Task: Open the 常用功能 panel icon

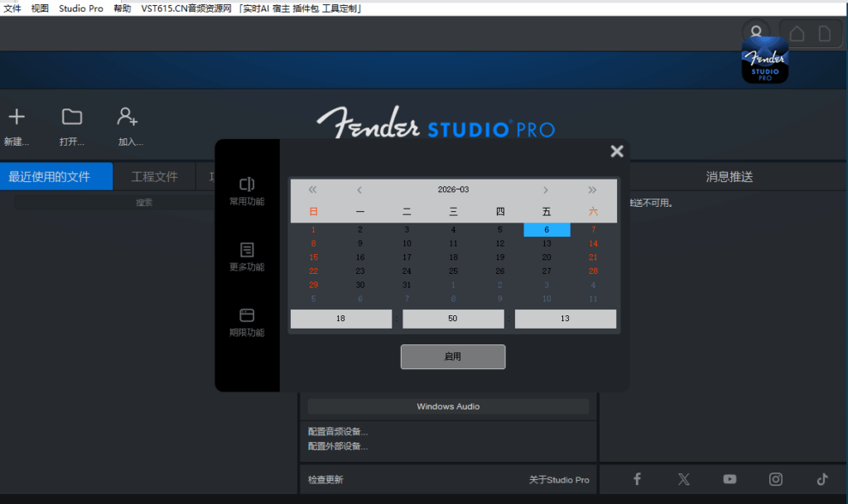Action: (247, 185)
